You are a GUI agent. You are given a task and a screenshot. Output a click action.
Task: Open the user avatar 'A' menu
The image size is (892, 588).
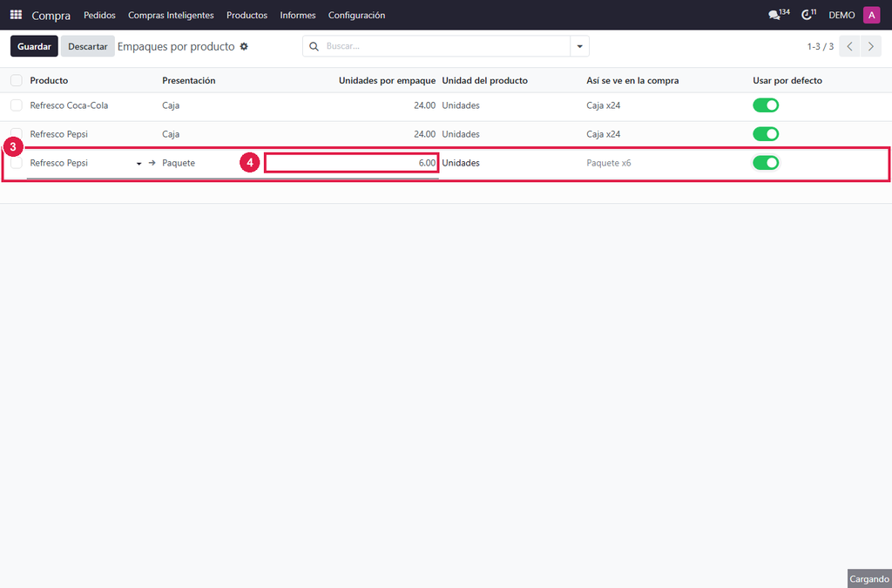pyautogui.click(x=871, y=15)
